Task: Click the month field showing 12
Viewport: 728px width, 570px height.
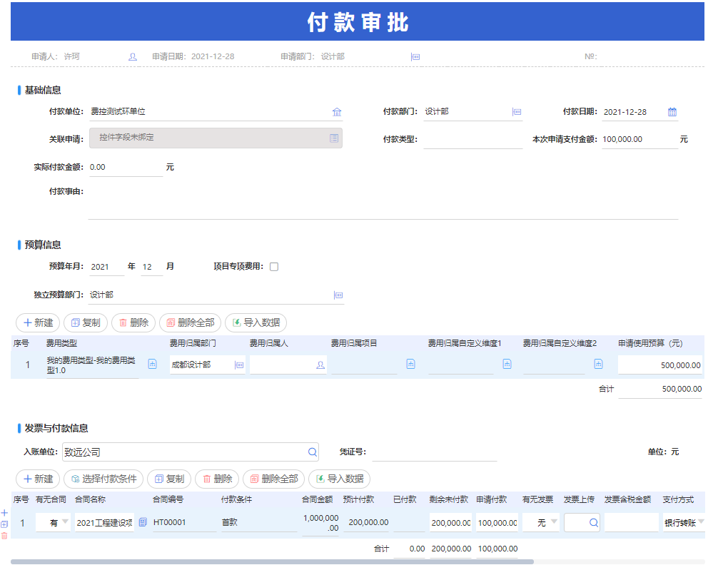Action: click(x=152, y=266)
